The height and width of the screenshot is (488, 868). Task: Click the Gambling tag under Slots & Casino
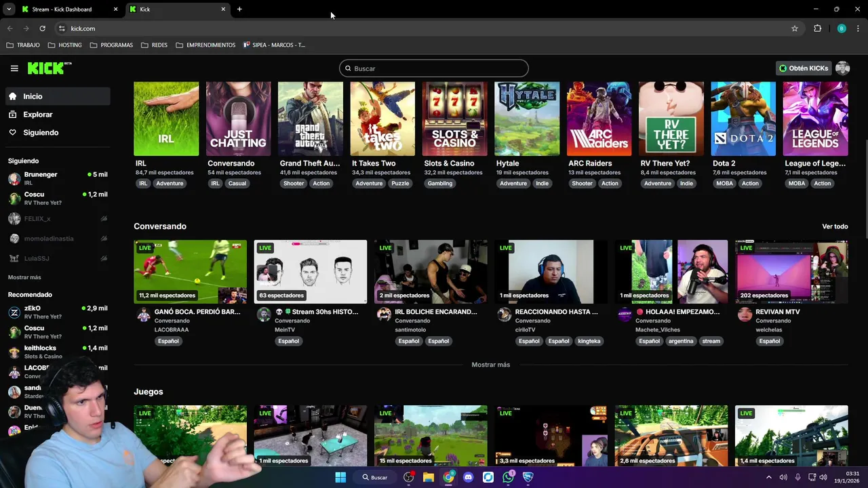pos(440,183)
